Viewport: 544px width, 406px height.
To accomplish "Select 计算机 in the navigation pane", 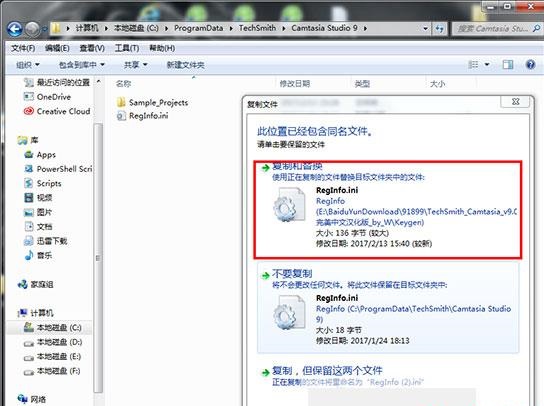I will point(35,313).
